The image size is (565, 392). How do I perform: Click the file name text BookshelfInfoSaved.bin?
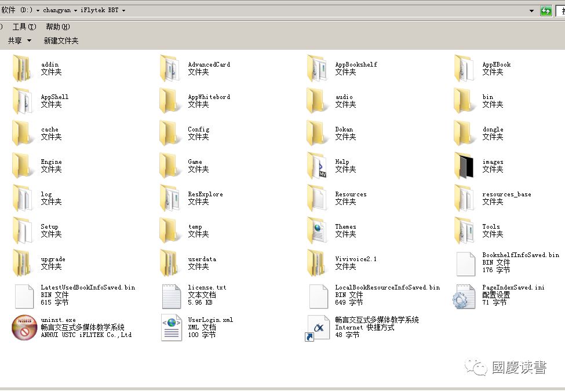[521, 255]
